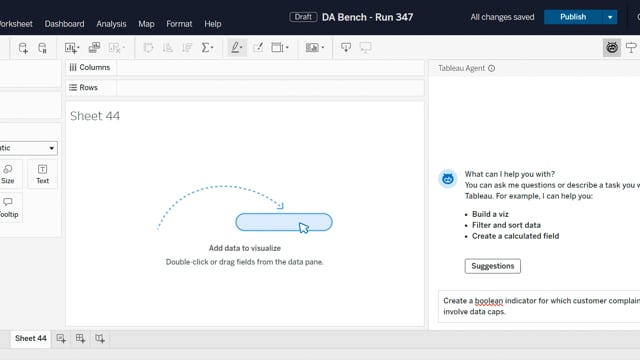Screen dimensions: 640x360
Task: Click the Sheet 44 title heading
Action: click(x=95, y=116)
